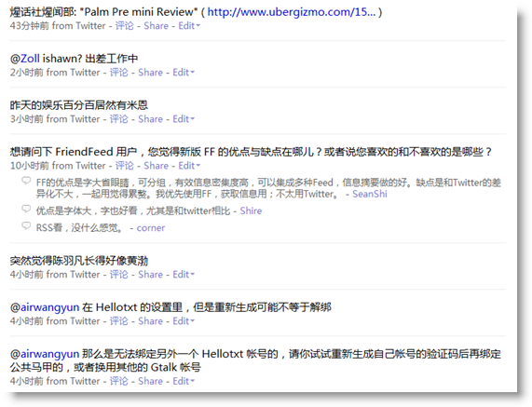
Task: Click 评论 under the FriendFeed 用户 question post
Action: tap(125, 166)
